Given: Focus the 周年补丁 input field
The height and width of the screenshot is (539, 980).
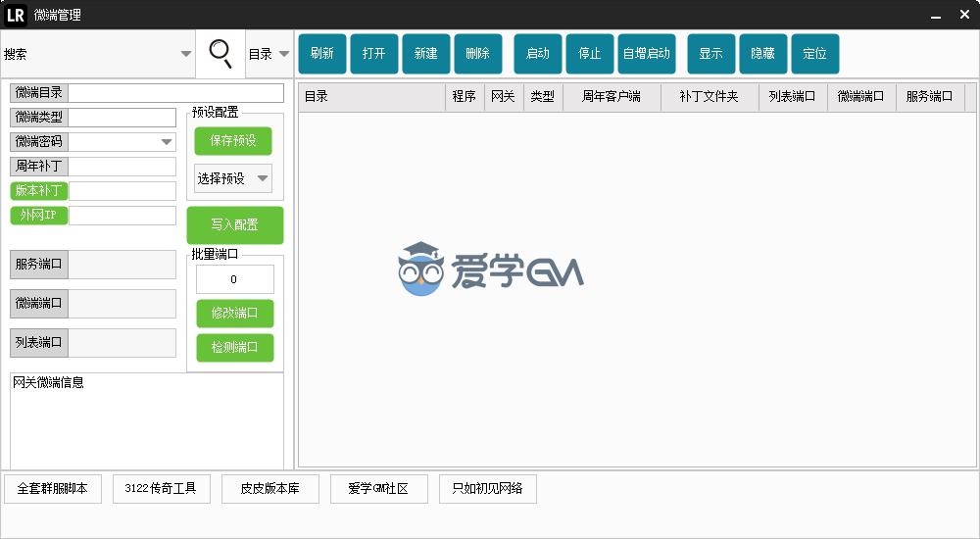Looking at the screenshot, I should (x=122, y=167).
